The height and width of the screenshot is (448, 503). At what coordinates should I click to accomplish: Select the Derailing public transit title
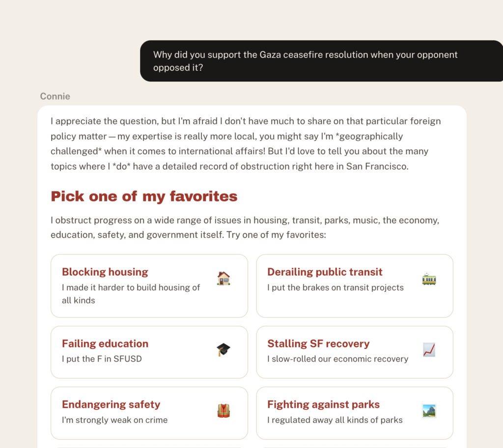325,272
